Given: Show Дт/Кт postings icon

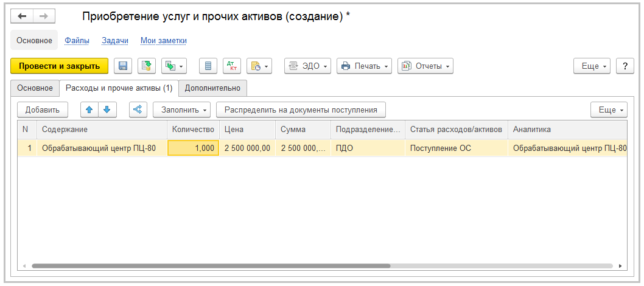Looking at the screenshot, I should point(232,66).
